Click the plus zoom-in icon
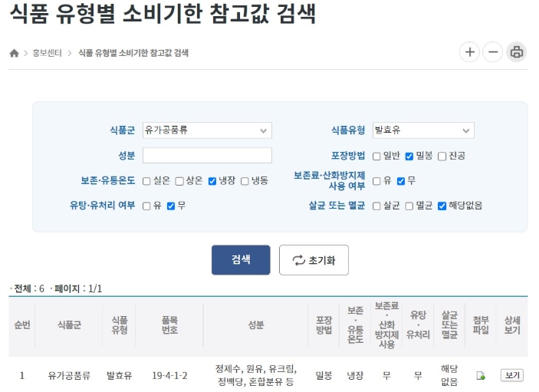Screen dimensions: 539x392 tap(469, 52)
